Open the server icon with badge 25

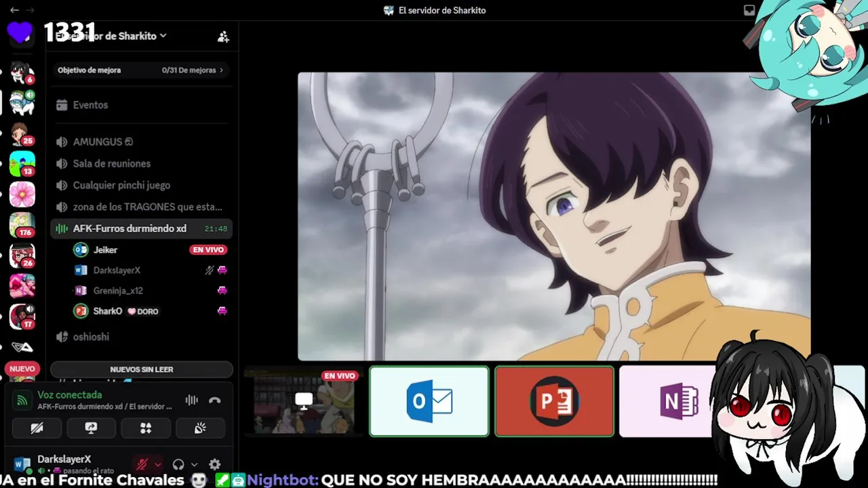22,134
